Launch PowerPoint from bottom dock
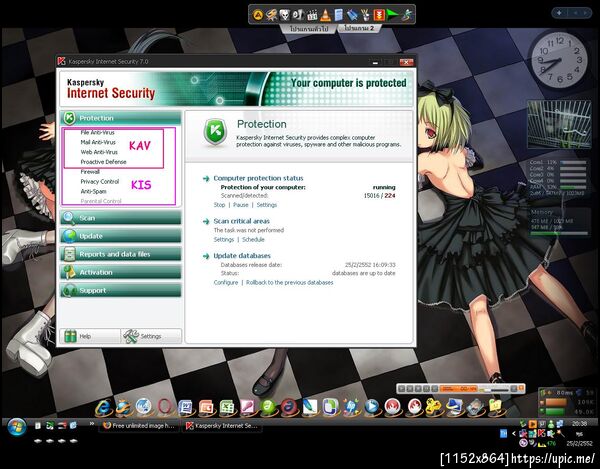 point(207,407)
